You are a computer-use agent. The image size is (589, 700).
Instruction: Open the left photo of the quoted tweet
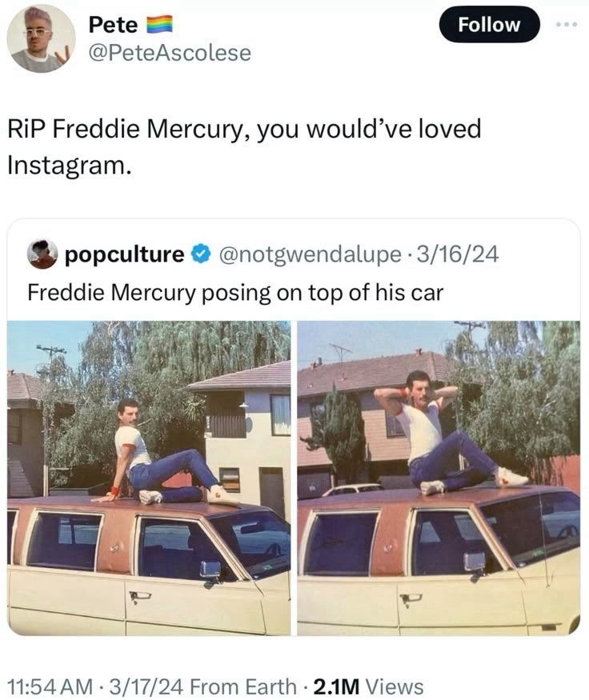point(149,478)
